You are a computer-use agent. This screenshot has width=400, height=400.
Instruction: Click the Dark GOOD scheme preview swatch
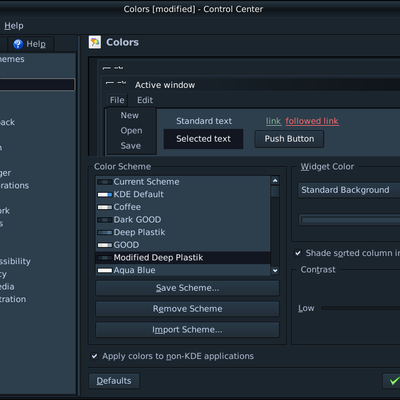[x=105, y=220]
